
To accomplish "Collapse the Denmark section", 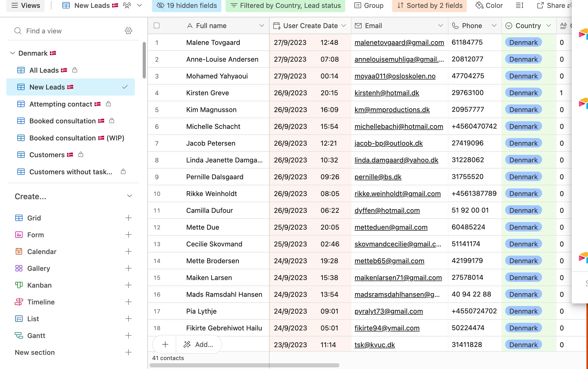I will 12,53.
